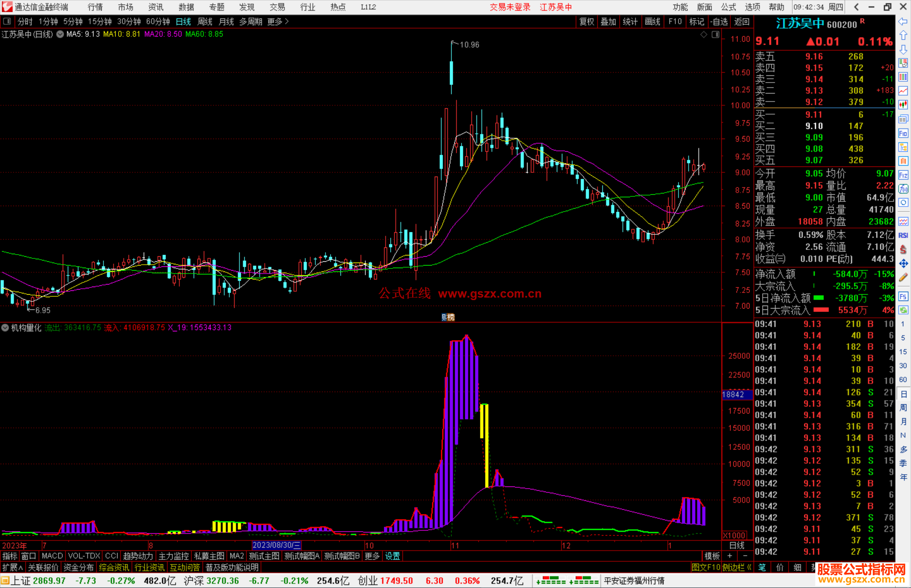The width and height of the screenshot is (911, 588).
Task: Click the 设置 indicator settings button
Action: (x=392, y=556)
